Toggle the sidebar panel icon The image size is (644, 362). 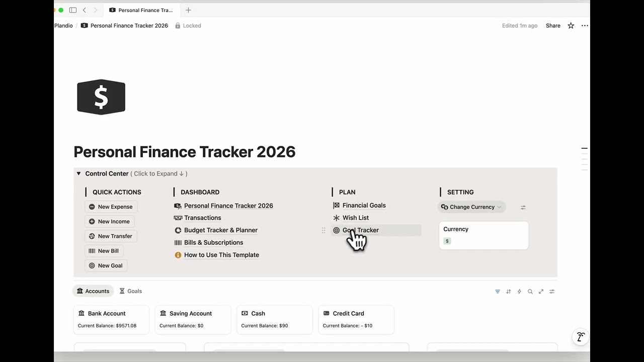coord(73,10)
